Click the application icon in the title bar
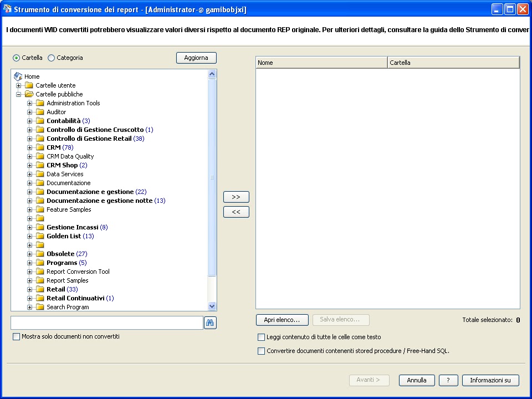The width and height of the screenshot is (532, 399). pos(7,8)
